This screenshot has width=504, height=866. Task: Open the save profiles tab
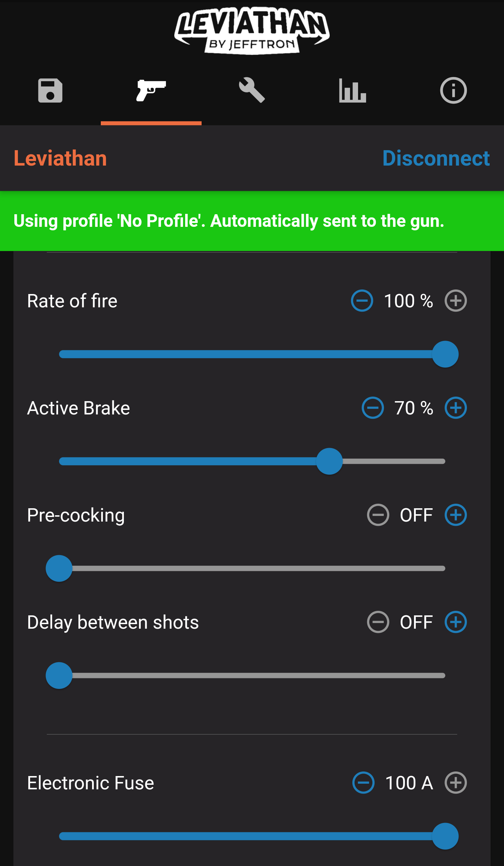50,91
